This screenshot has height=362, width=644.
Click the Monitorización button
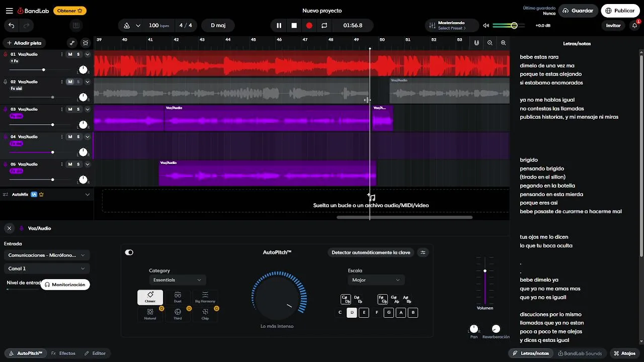[65, 285]
